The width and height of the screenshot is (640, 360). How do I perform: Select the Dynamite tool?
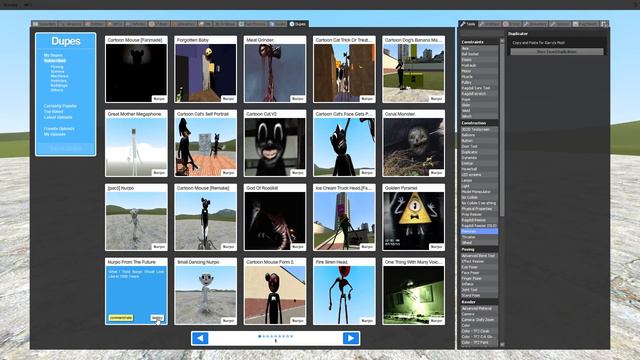479,158
